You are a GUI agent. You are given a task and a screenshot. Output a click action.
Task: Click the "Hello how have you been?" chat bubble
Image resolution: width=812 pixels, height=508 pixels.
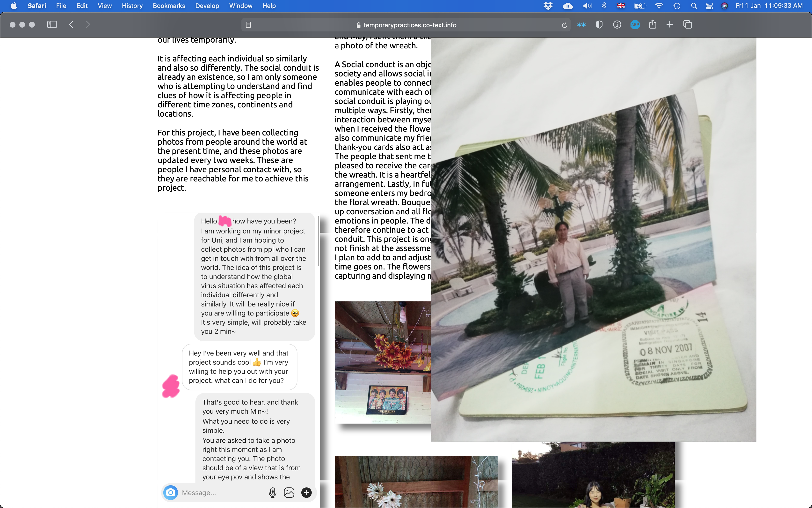pos(254,276)
